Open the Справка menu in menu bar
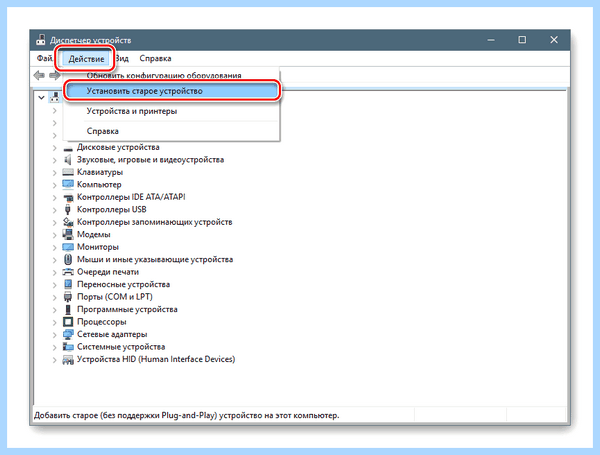This screenshot has height=455, width=600. pos(155,59)
